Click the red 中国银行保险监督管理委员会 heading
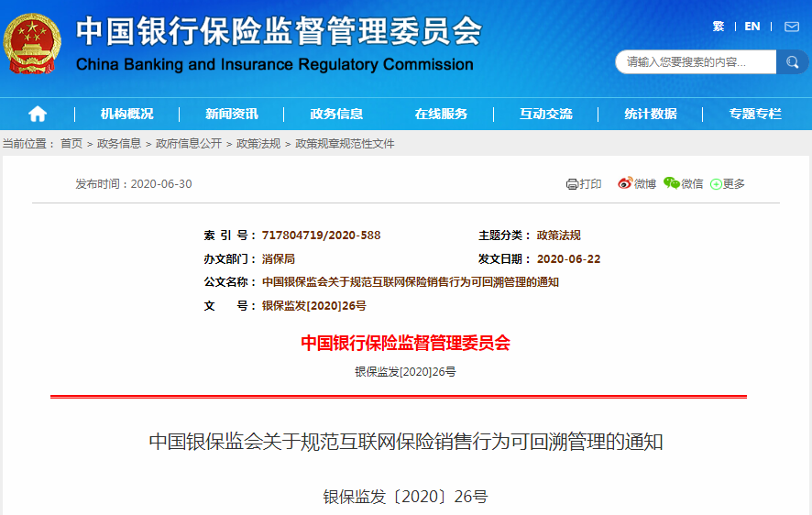Viewport: 812px width, 515px height. coord(405,343)
